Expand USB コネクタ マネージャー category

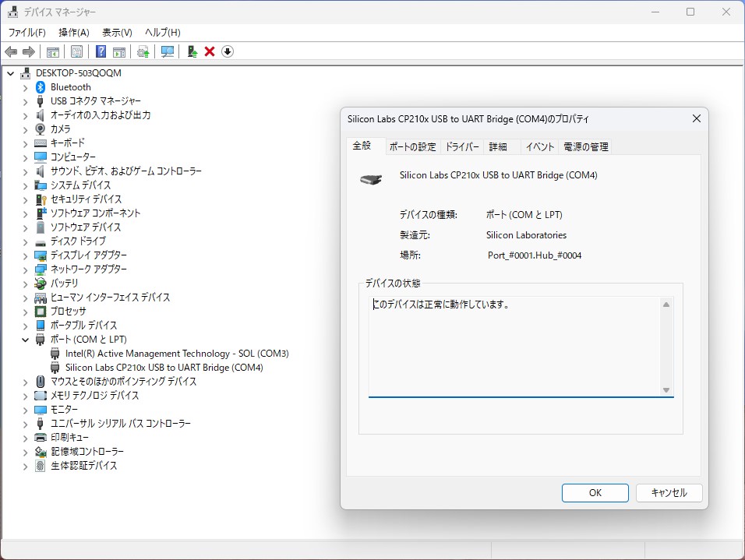tap(25, 102)
